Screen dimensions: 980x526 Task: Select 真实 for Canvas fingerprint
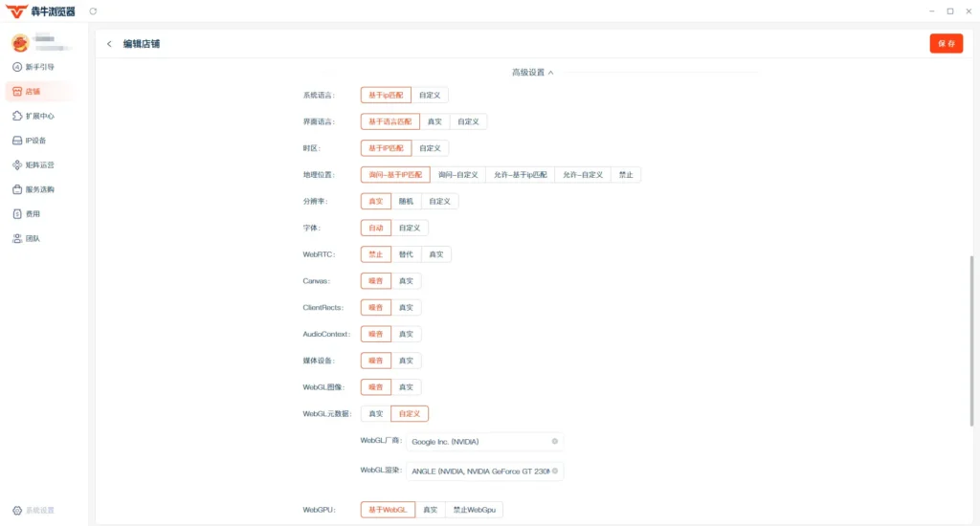[x=406, y=281]
